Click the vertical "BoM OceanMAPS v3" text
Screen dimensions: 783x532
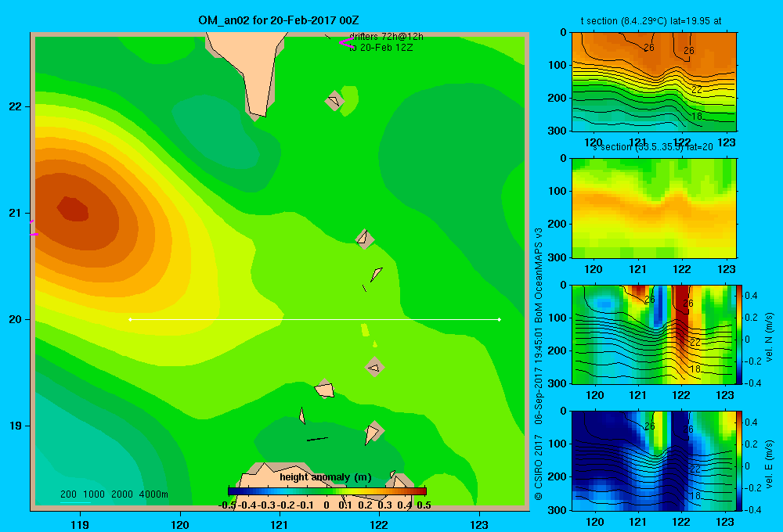coord(539,275)
